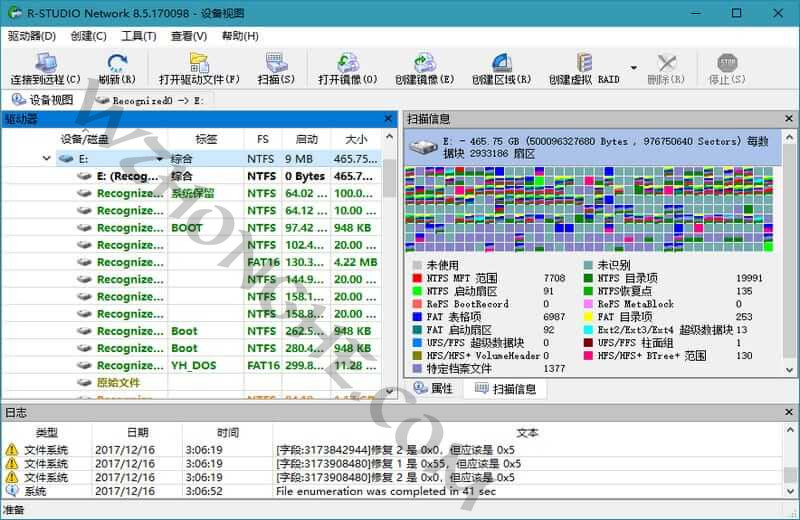Switch to the 设备视图 tab
This screenshot has height=520, width=800.
(43, 100)
